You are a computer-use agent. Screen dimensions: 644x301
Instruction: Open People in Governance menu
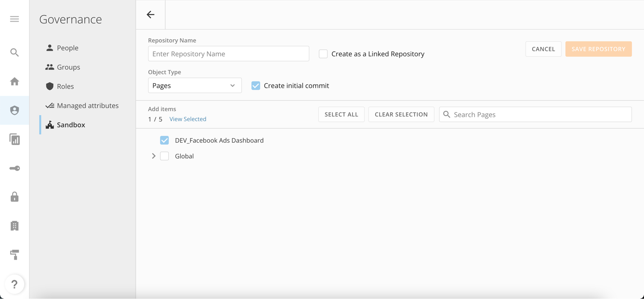point(68,48)
